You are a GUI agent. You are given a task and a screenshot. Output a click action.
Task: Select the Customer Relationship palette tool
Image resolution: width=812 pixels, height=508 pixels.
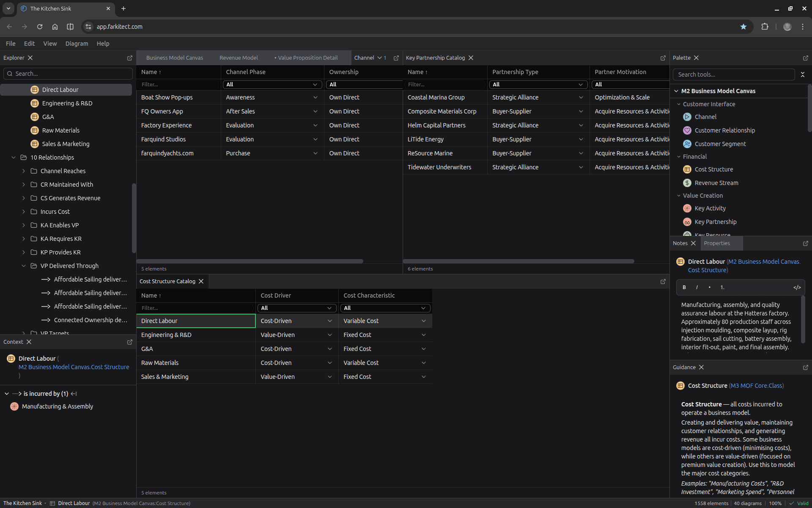click(x=719, y=130)
